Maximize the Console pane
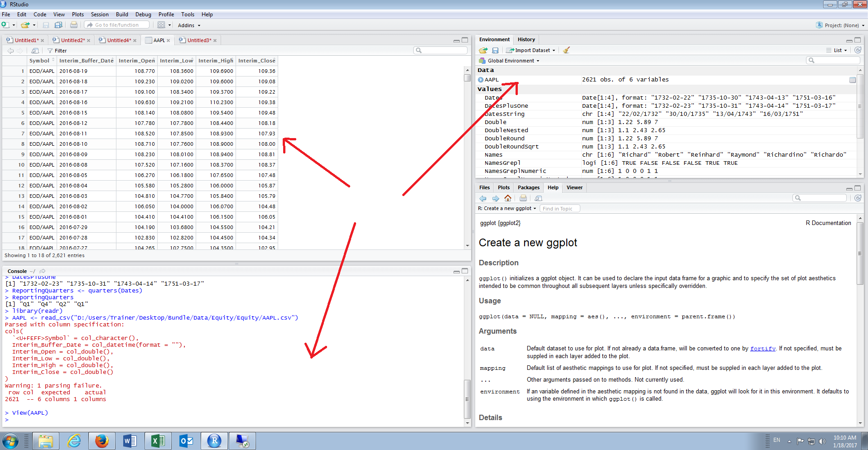 pyautogui.click(x=465, y=271)
